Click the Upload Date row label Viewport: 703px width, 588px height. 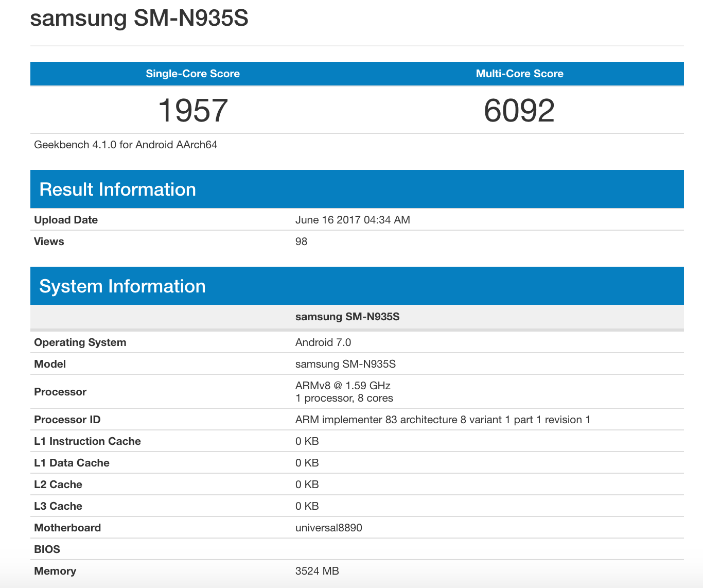coord(66,220)
